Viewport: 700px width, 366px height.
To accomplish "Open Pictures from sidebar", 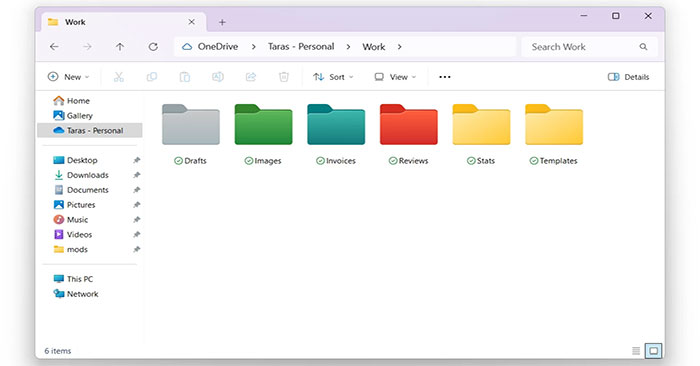I will point(74,204).
